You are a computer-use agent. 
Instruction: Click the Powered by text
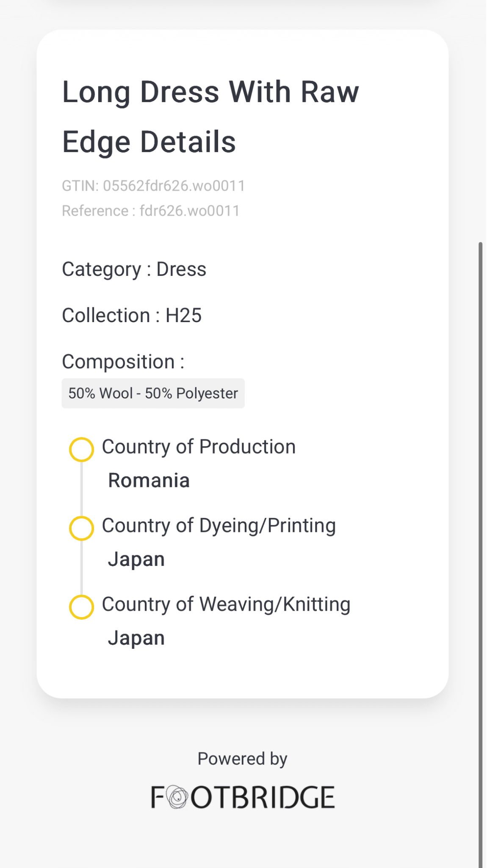pyautogui.click(x=243, y=759)
